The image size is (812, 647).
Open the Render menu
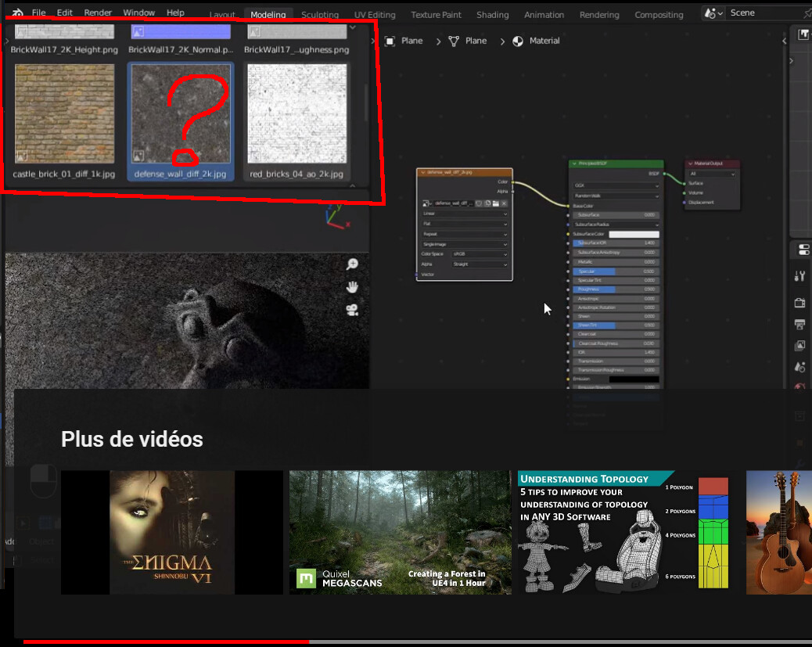pyautogui.click(x=98, y=13)
